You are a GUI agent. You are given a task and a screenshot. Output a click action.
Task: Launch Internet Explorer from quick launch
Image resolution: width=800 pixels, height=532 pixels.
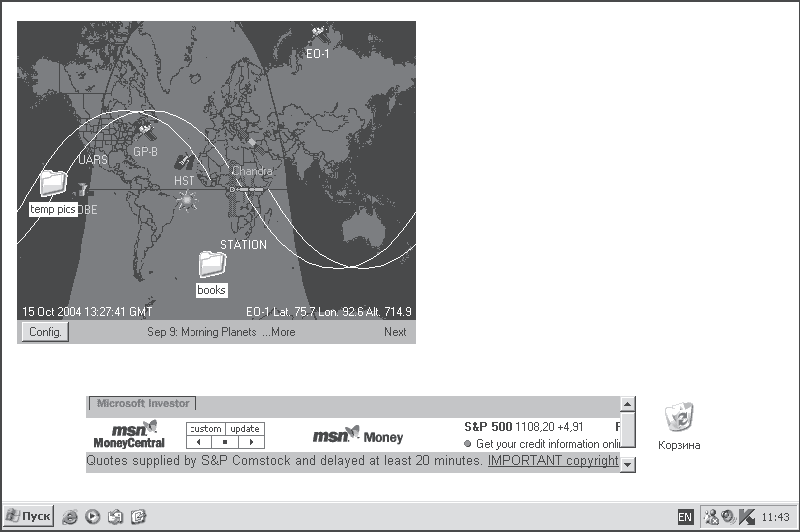tap(69, 517)
